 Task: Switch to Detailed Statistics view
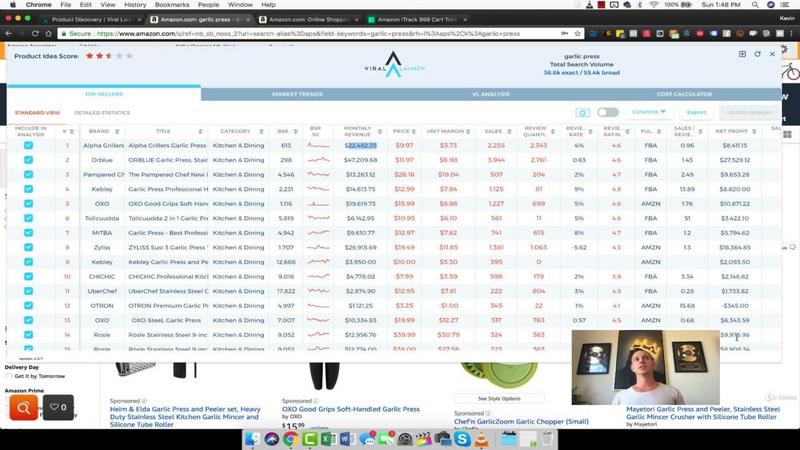point(102,113)
